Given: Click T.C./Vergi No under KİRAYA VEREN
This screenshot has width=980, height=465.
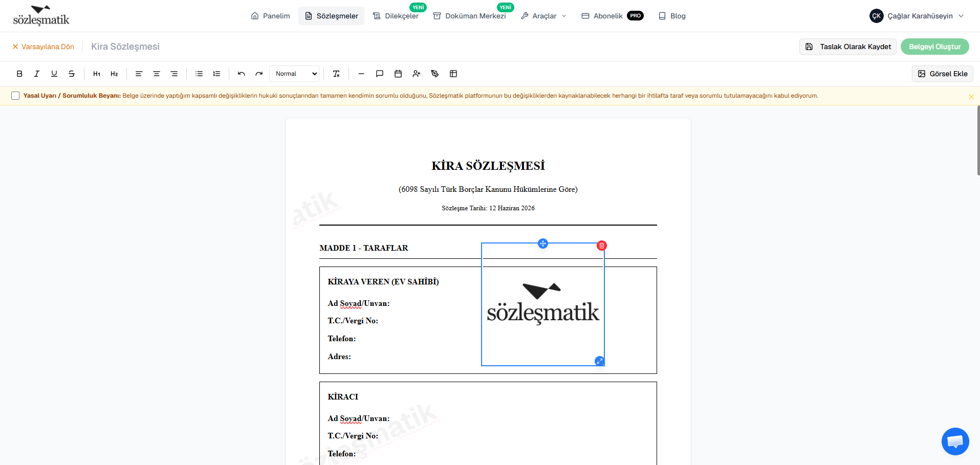Looking at the screenshot, I should pos(353,321).
